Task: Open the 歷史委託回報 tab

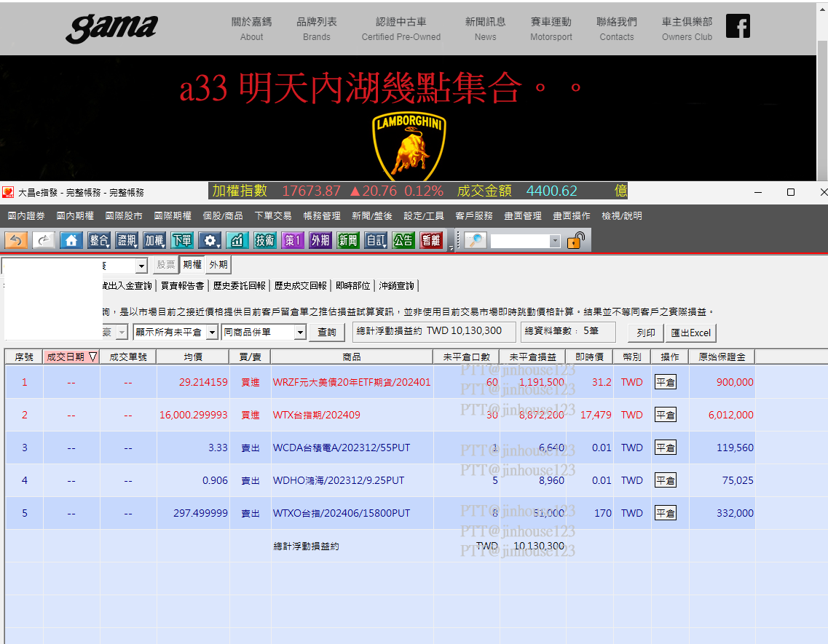Action: (239, 285)
